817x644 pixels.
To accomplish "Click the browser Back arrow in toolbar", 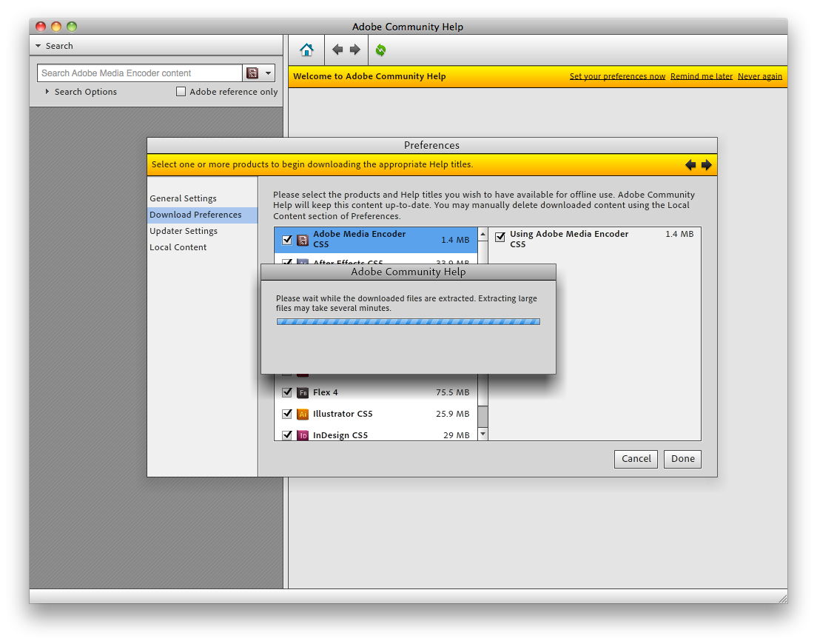I will [337, 50].
